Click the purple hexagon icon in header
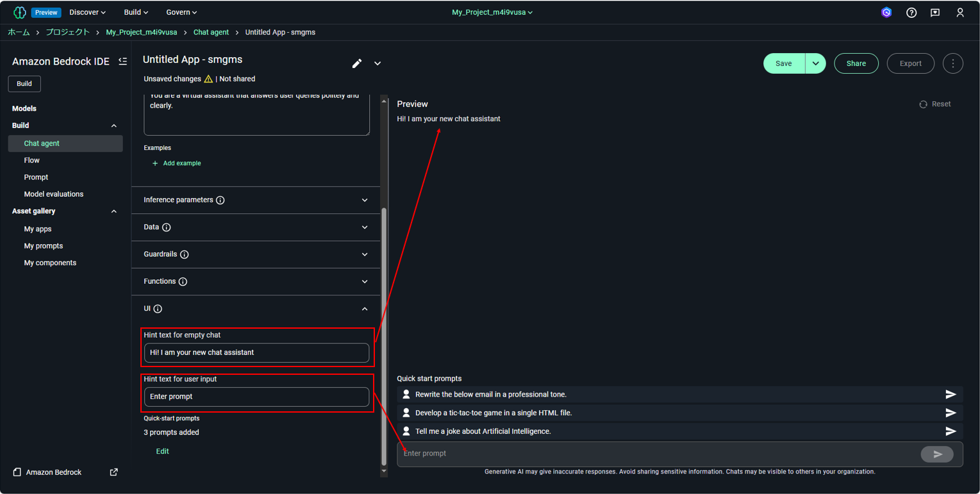 point(886,12)
